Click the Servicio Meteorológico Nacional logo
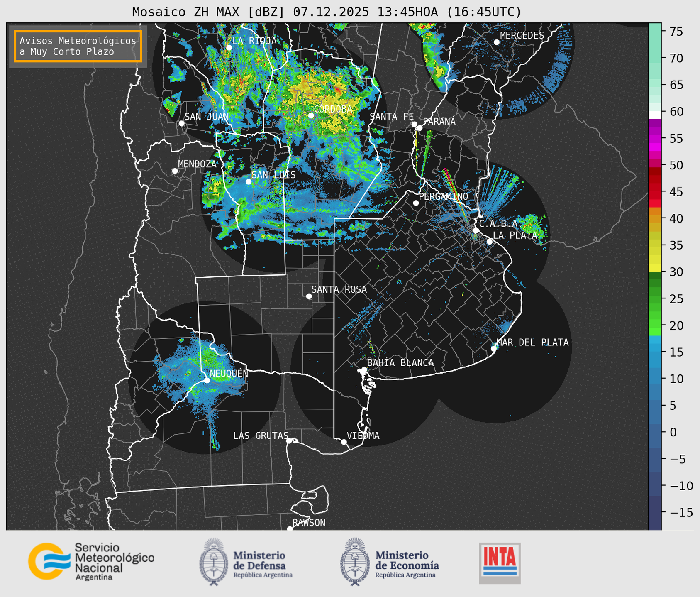This screenshot has width=700, height=597. 91,562
